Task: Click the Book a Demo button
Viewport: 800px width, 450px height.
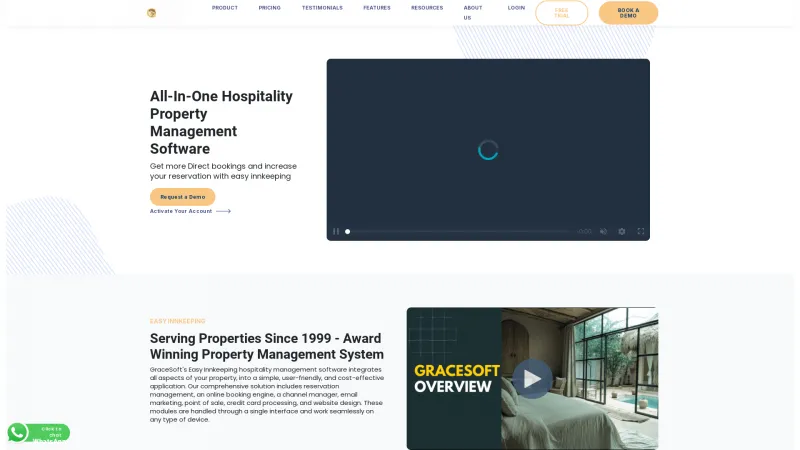Action: coord(628,13)
